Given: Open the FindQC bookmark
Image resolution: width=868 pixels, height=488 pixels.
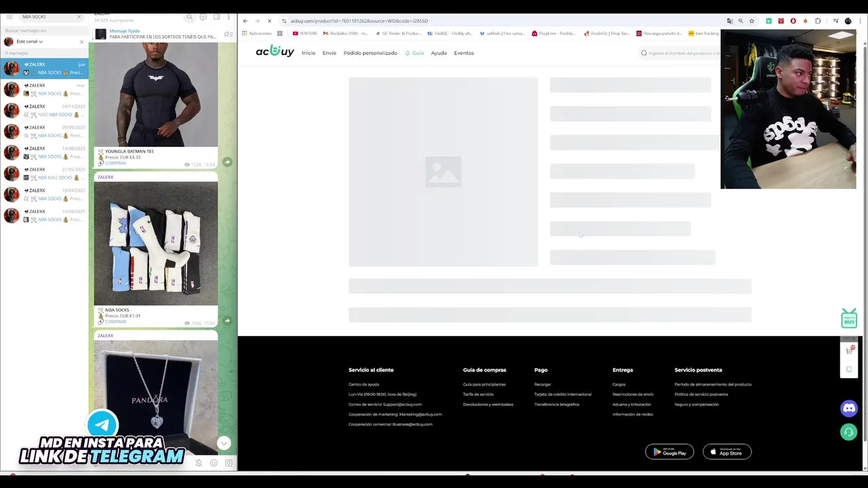Looking at the screenshot, I should pos(449,33).
